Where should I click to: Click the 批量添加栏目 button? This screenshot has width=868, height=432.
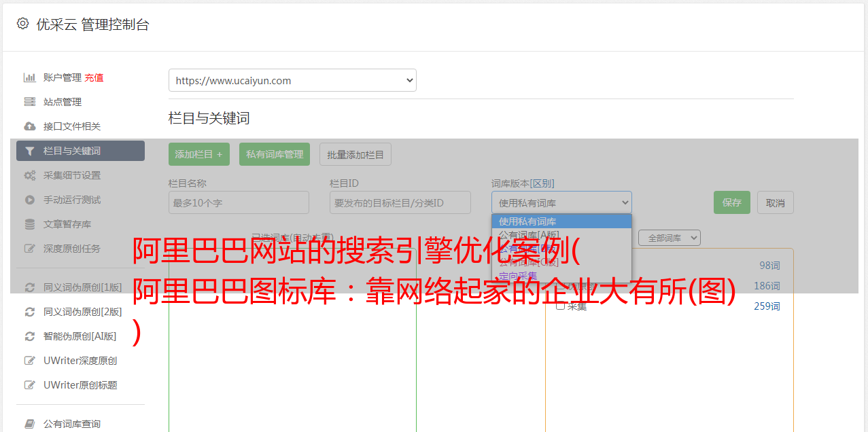(355, 154)
